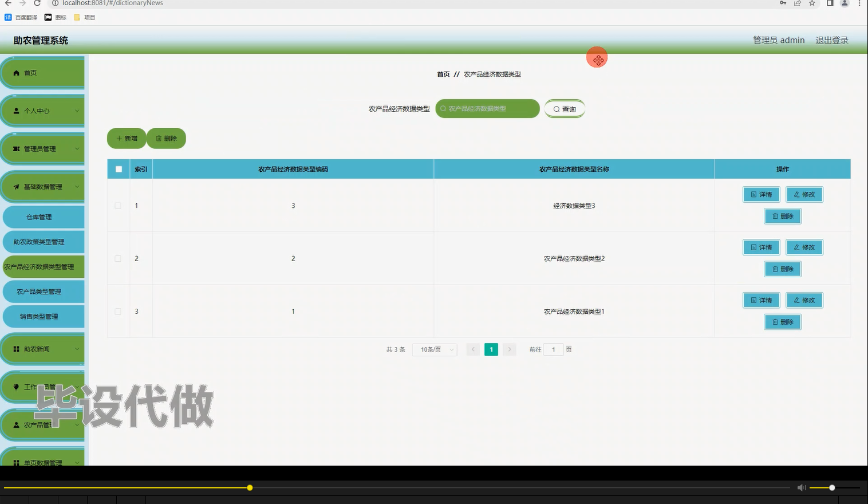The width and height of the screenshot is (868, 504).
Task: Click the 查询 search button
Action: tap(565, 109)
